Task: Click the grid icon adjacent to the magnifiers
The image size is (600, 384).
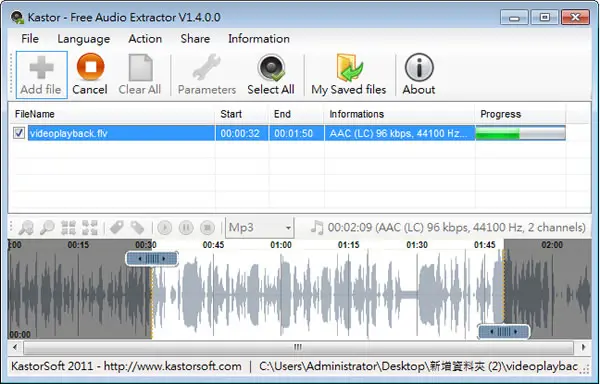Action: pos(68,228)
